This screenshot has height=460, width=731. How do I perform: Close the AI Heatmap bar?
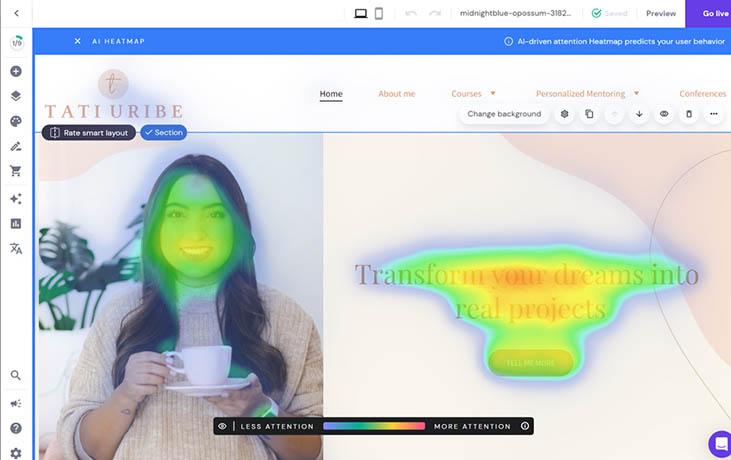tap(77, 41)
